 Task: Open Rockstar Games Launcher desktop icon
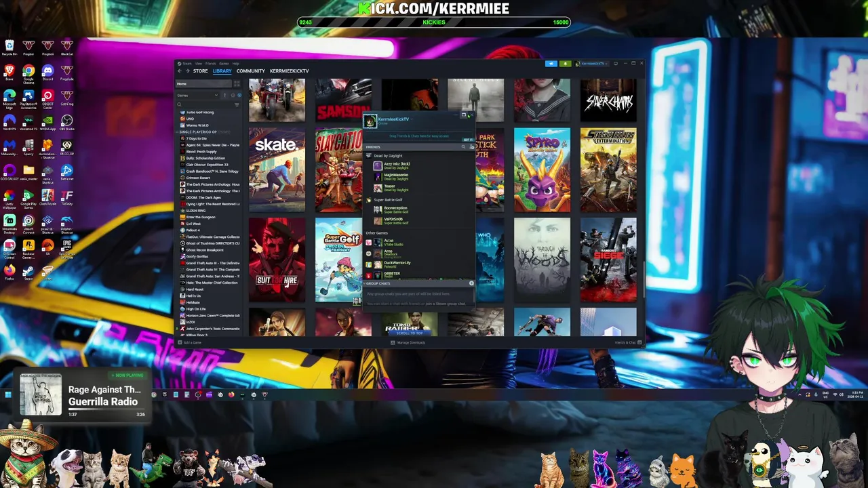28,248
